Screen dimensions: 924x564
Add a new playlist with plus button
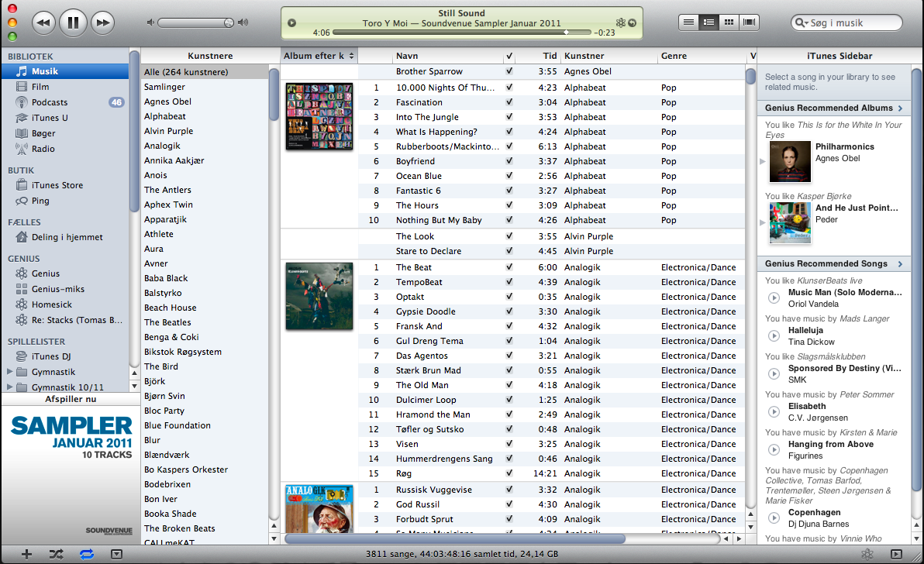(x=26, y=554)
